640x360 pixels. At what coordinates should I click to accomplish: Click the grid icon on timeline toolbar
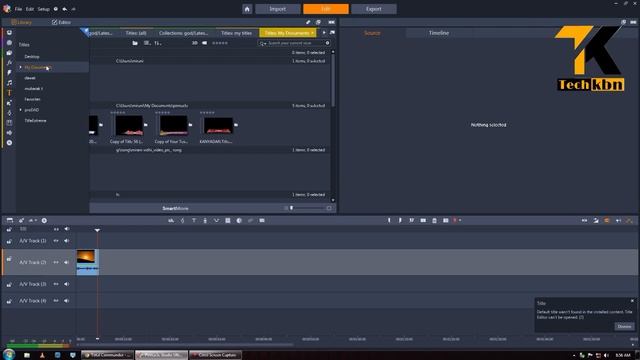point(228,220)
